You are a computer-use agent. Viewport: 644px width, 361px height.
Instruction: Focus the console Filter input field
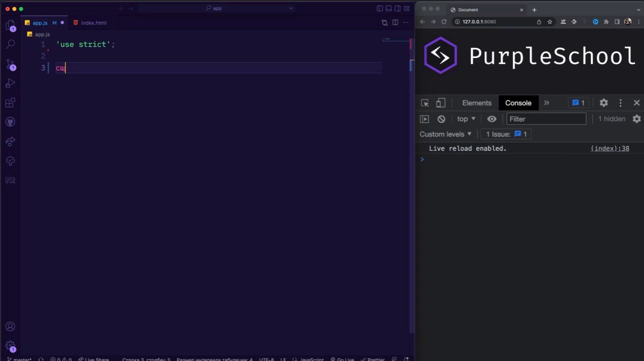tap(546, 119)
